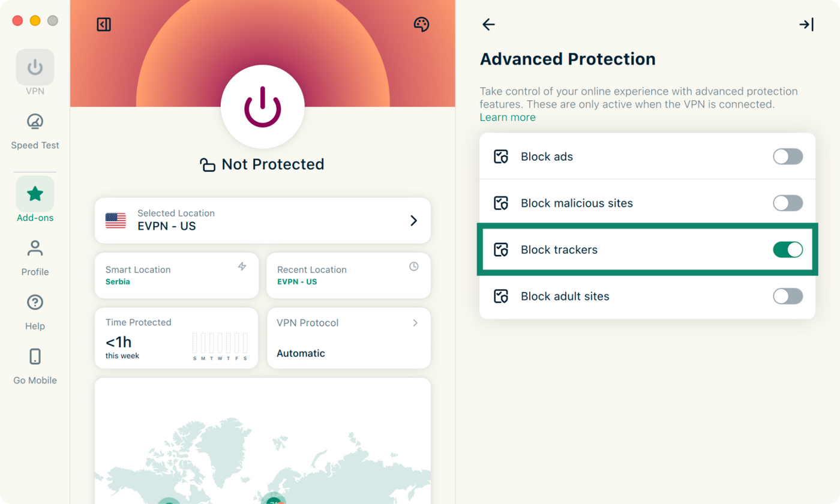Click the Block ads shield icon
The width and height of the screenshot is (840, 504).
[x=501, y=157]
